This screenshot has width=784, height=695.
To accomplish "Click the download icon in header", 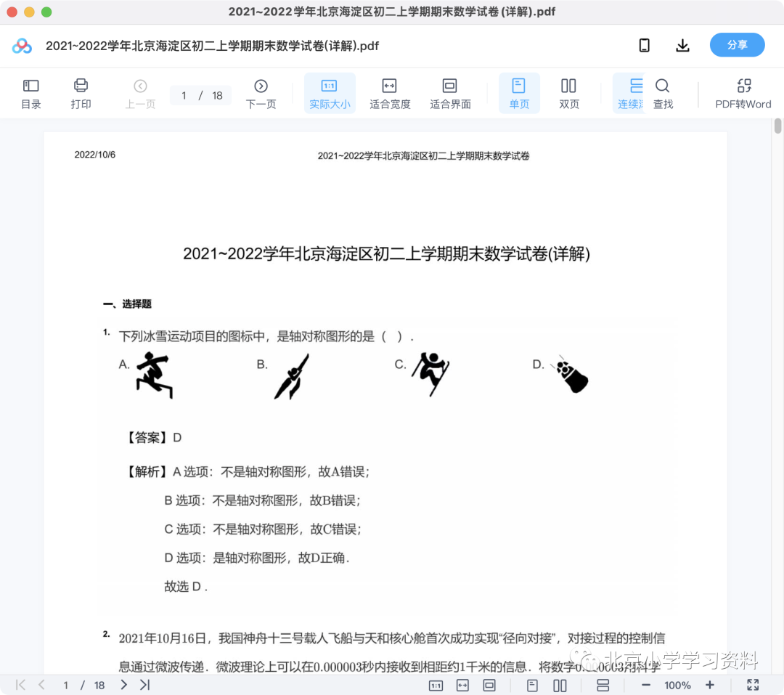I will [x=682, y=46].
